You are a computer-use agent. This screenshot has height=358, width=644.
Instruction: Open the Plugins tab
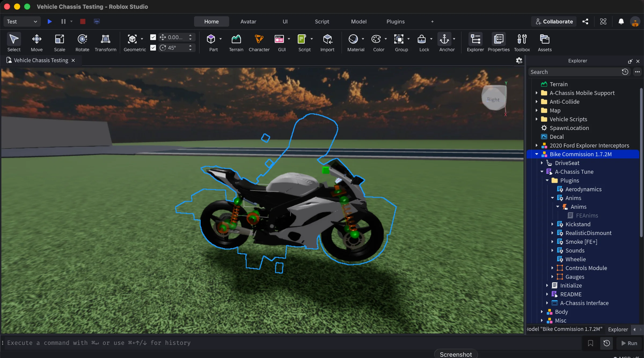click(396, 21)
